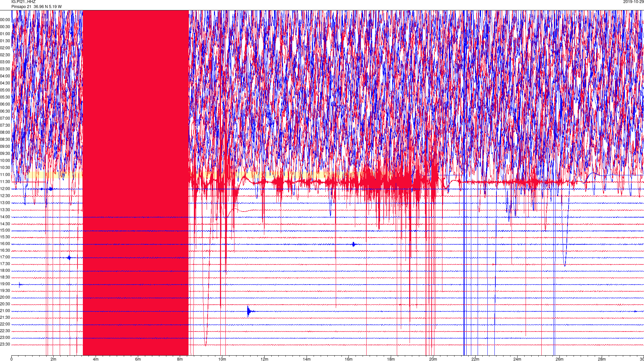Select the 04:30 time row label
This screenshot has width=644, height=362.
point(5,83)
